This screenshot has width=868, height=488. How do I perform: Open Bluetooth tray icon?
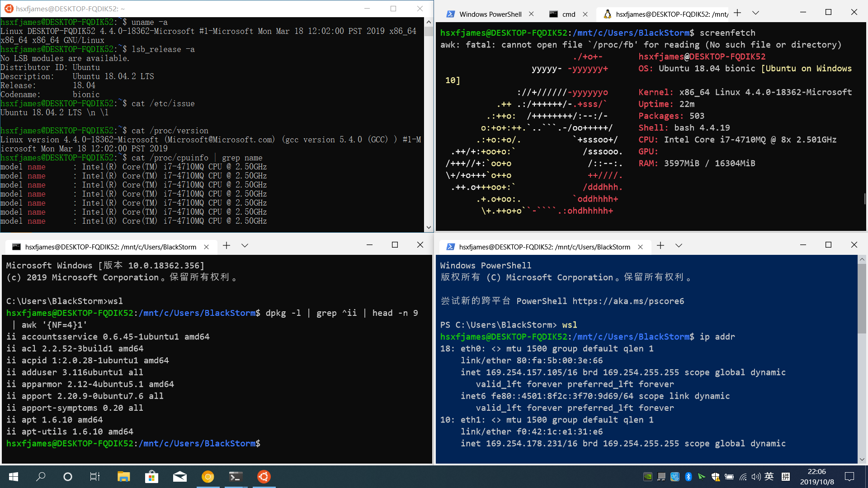click(x=688, y=477)
